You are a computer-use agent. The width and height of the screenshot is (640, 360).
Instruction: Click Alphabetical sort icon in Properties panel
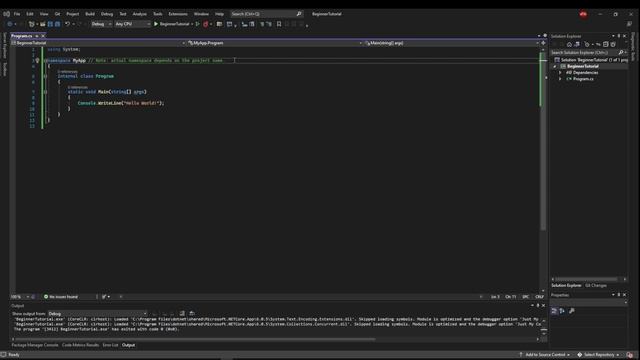[562, 311]
